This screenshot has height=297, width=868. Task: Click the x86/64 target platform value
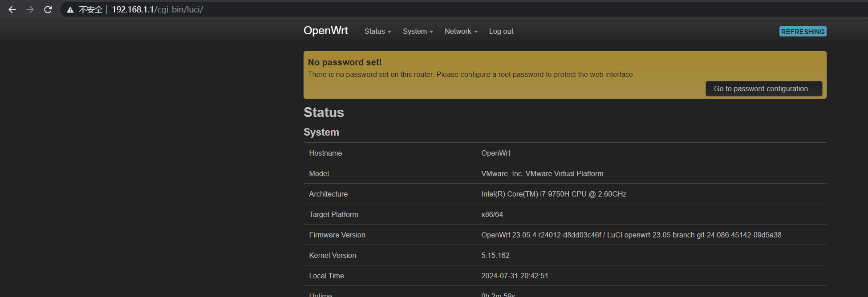coord(492,214)
